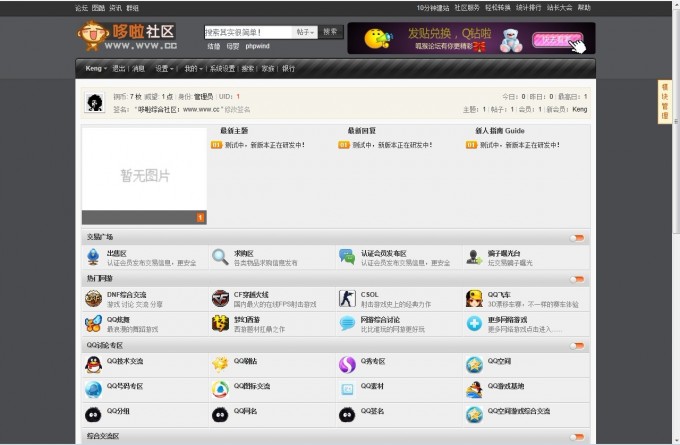Open the 社区服务 top link
This screenshot has height=445, width=680.
pyautogui.click(x=467, y=8)
